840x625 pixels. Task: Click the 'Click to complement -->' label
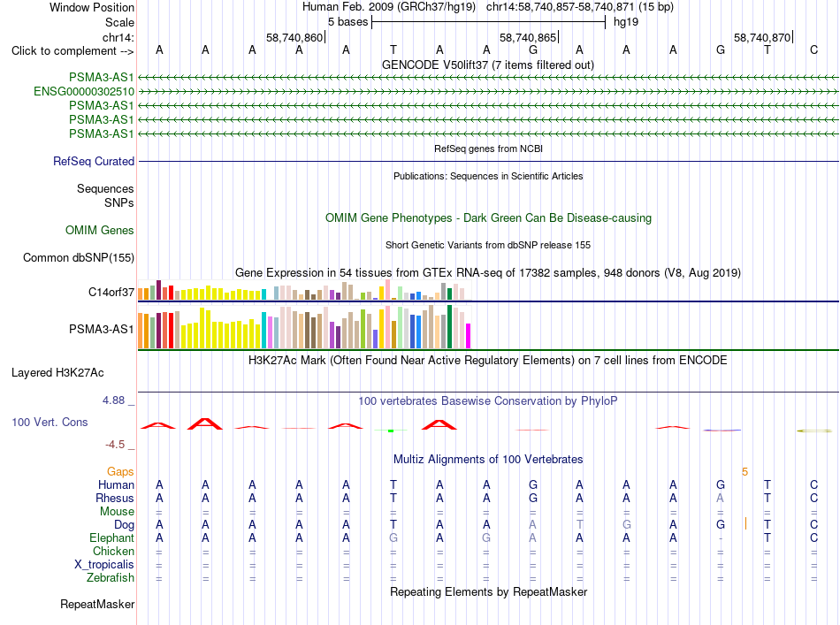pyautogui.click(x=73, y=51)
